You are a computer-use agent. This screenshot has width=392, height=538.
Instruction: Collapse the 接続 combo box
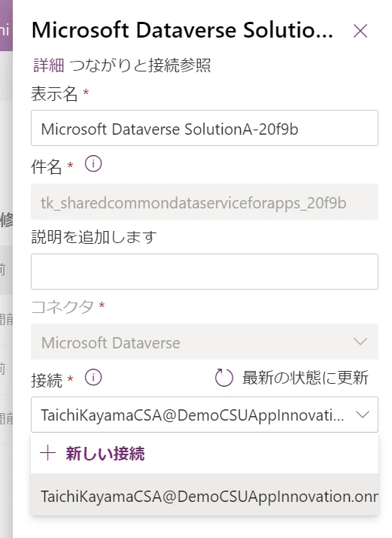(x=205, y=415)
